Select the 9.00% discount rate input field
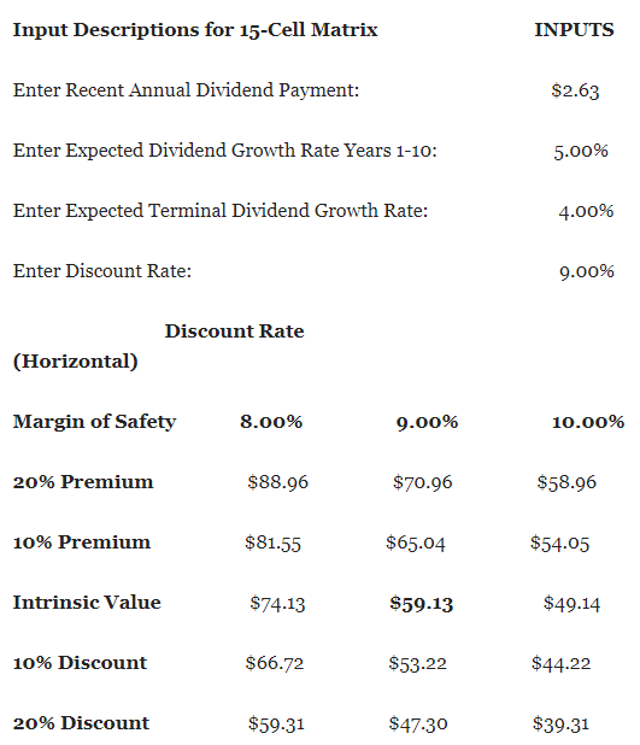This screenshot has height=745, width=640. tap(587, 271)
